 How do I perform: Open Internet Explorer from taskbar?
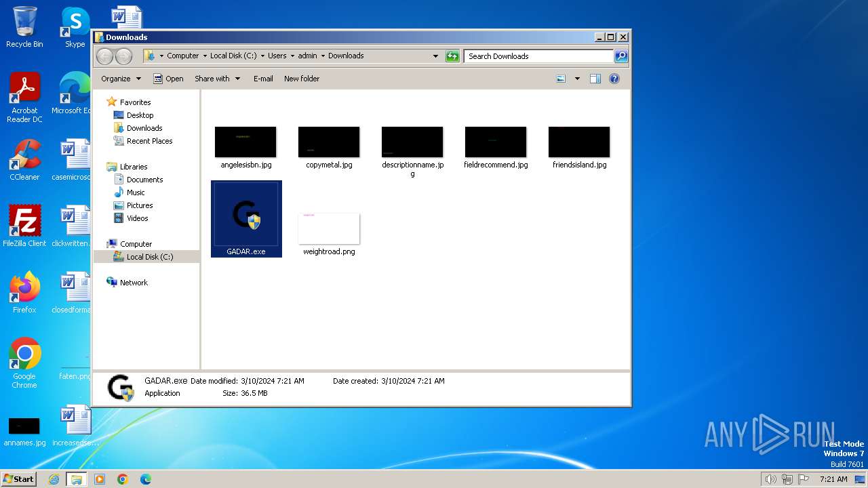point(54,479)
